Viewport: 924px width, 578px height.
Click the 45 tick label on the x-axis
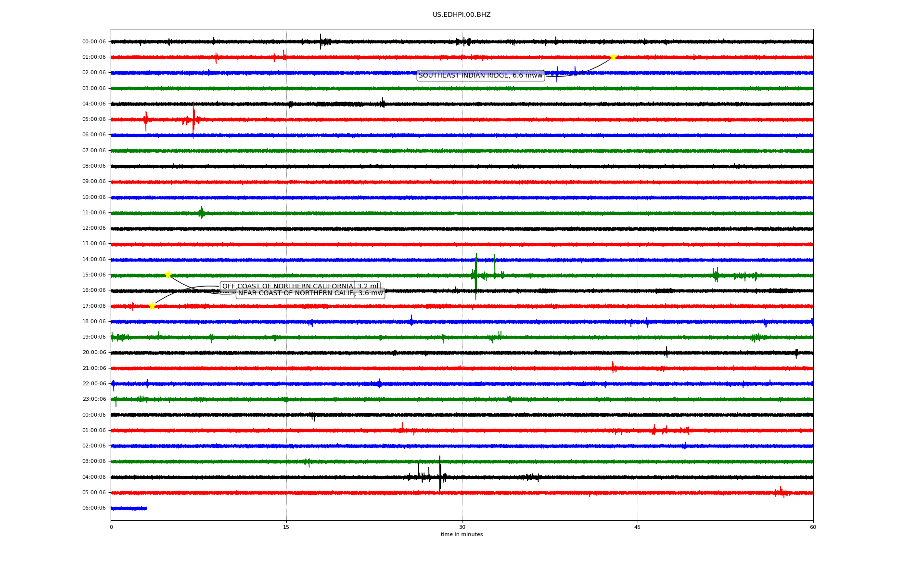(638, 527)
